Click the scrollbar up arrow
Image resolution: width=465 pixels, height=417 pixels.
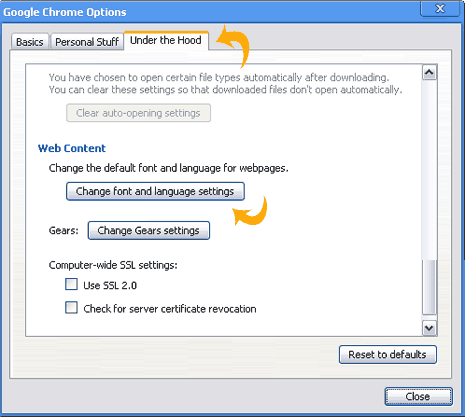tap(429, 73)
